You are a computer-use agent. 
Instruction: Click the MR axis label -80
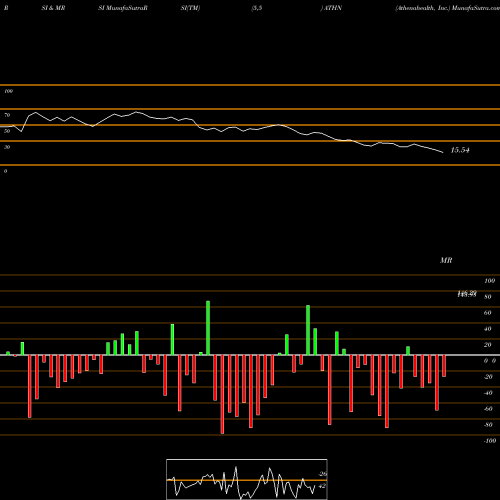488,425
